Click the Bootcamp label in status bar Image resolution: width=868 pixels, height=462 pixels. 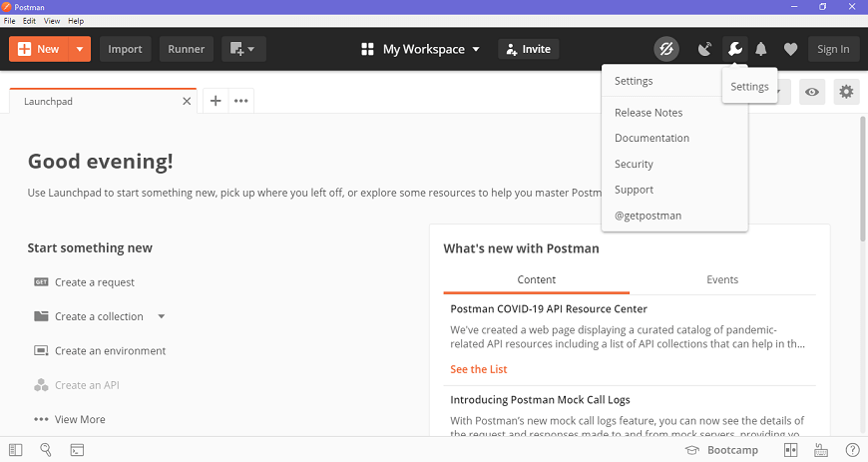[732, 450]
